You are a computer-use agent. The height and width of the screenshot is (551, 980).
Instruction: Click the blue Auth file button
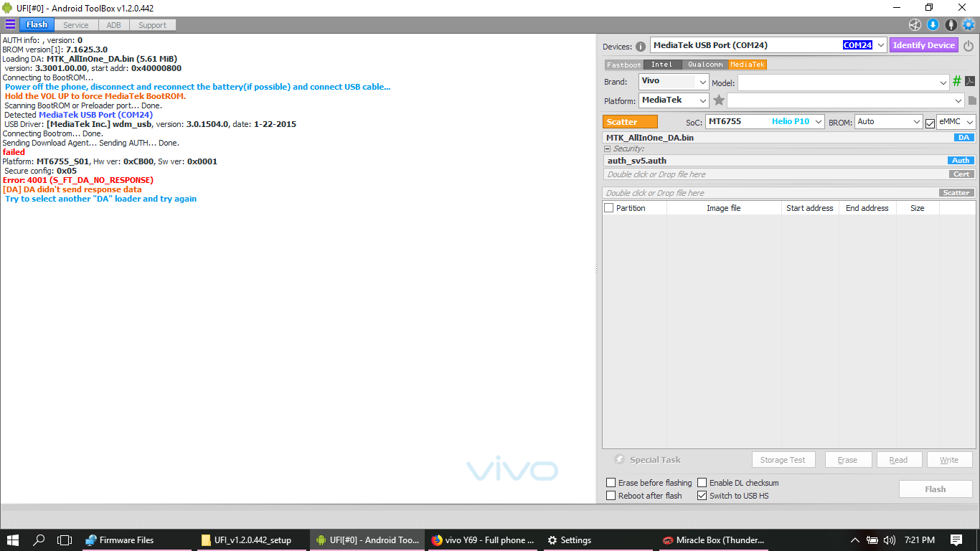point(961,161)
